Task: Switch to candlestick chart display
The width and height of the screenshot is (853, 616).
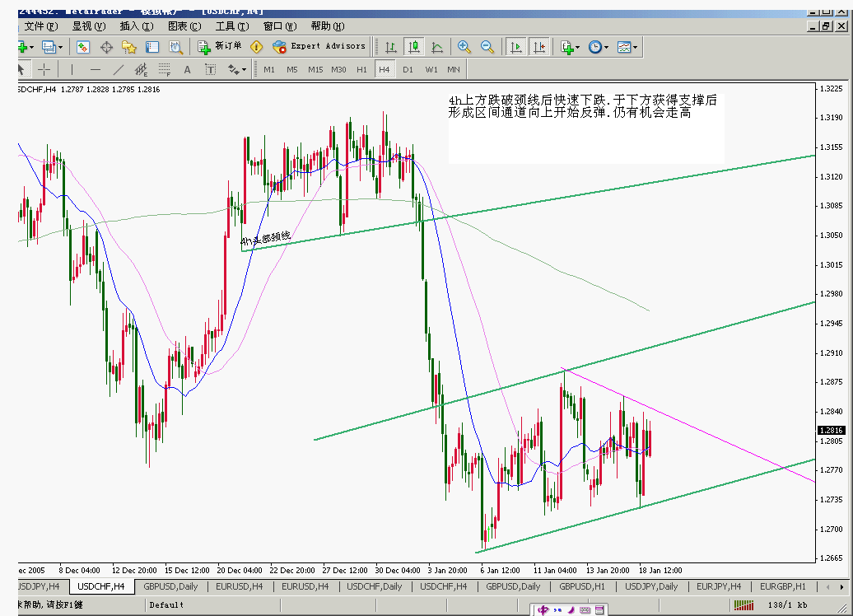Action: coord(414,47)
